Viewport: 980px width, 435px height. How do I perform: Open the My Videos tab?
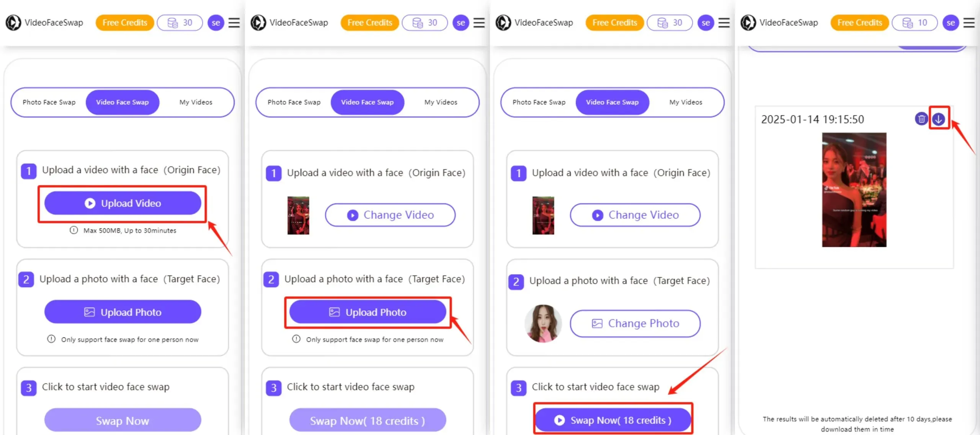click(x=195, y=102)
